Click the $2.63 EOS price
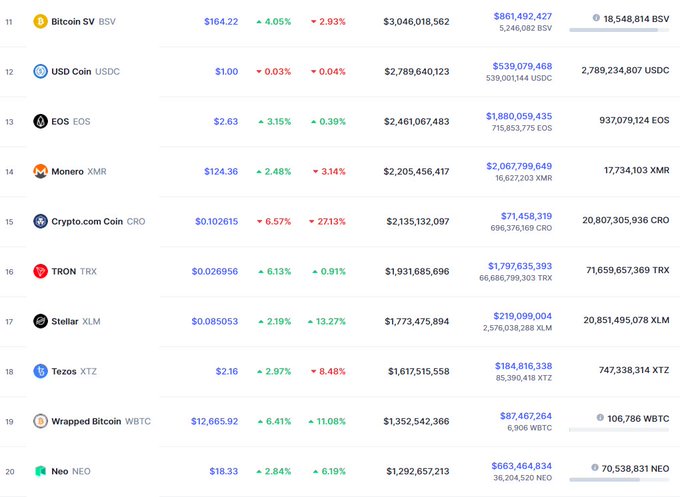Viewport: 680px width, 497px height. pyautogui.click(x=226, y=121)
